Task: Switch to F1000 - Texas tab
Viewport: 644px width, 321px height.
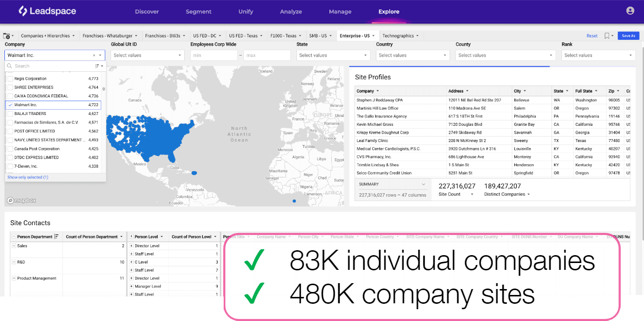Action: click(x=286, y=36)
